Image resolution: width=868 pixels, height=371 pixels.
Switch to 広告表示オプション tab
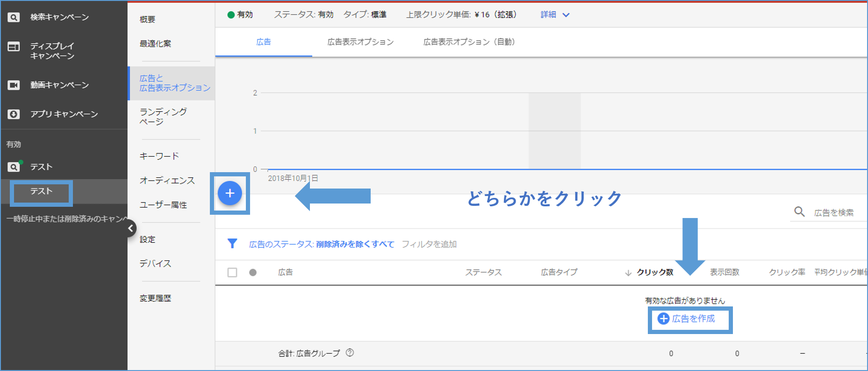point(360,42)
